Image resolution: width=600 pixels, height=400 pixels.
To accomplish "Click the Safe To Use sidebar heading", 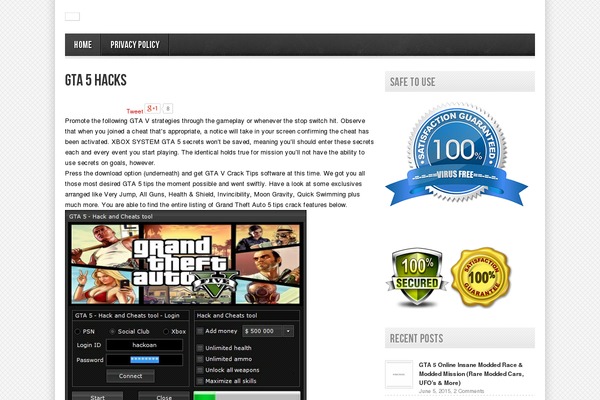I will (x=460, y=82).
